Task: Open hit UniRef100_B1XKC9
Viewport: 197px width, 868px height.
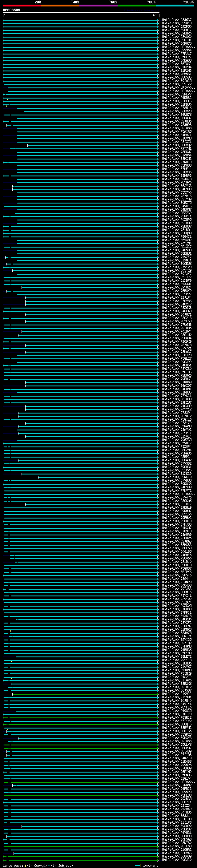Action: pos(177,474)
